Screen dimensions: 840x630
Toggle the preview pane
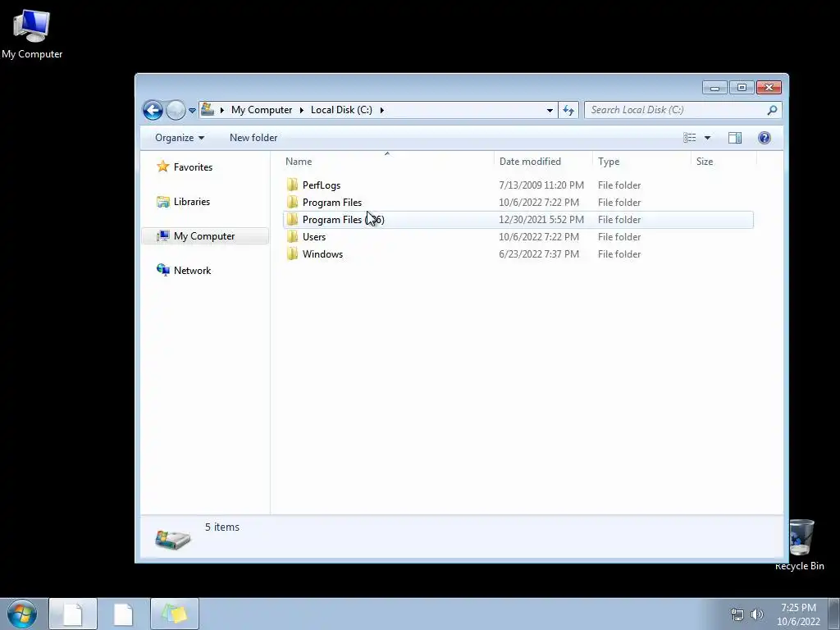tap(735, 138)
